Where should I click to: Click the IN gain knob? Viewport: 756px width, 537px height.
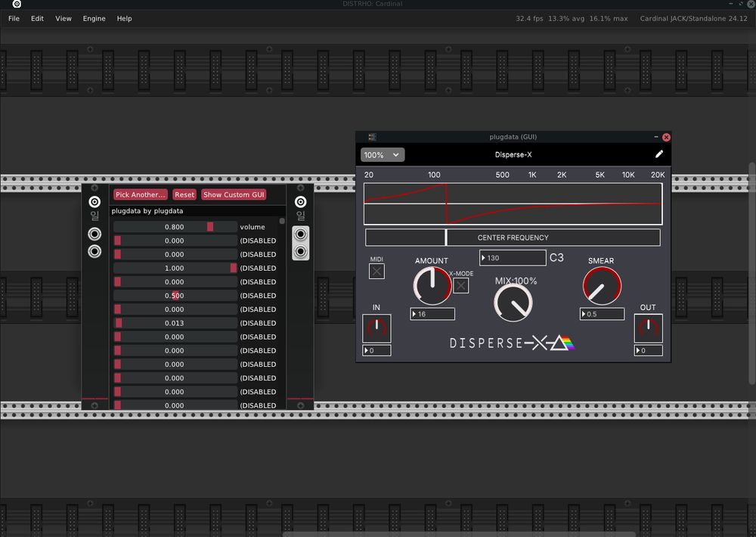coord(376,328)
